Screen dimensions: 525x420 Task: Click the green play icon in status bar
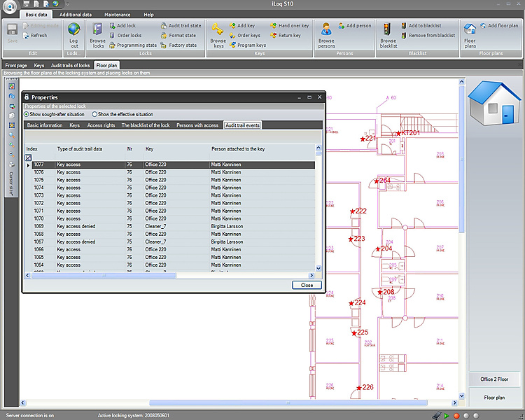446,415
